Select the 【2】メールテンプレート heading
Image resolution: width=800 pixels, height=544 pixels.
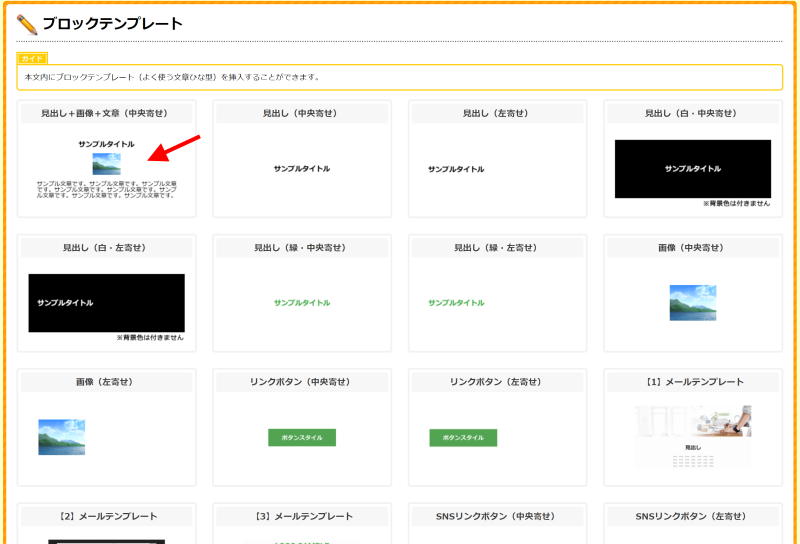click(x=107, y=516)
